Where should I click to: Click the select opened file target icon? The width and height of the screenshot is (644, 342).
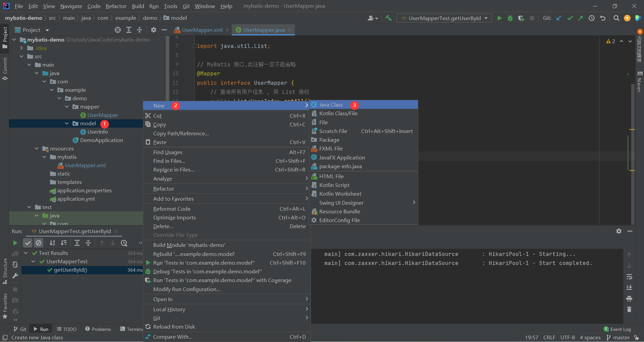pos(118,30)
